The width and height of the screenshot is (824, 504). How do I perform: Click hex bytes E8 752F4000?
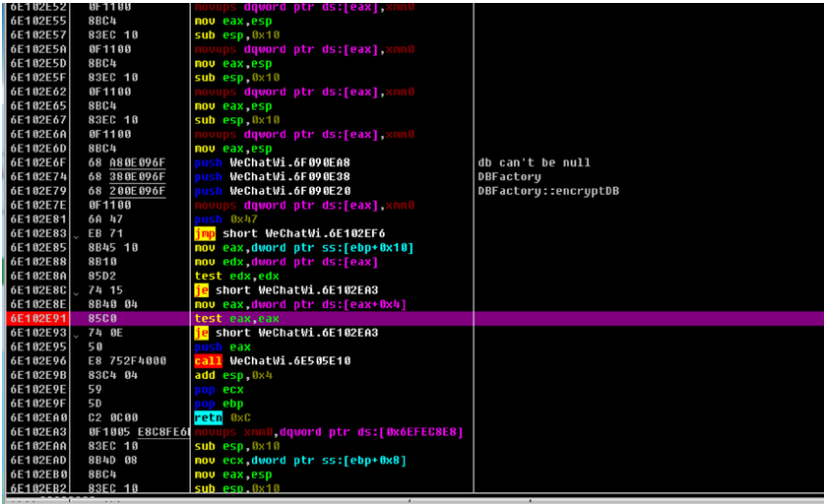(127, 361)
